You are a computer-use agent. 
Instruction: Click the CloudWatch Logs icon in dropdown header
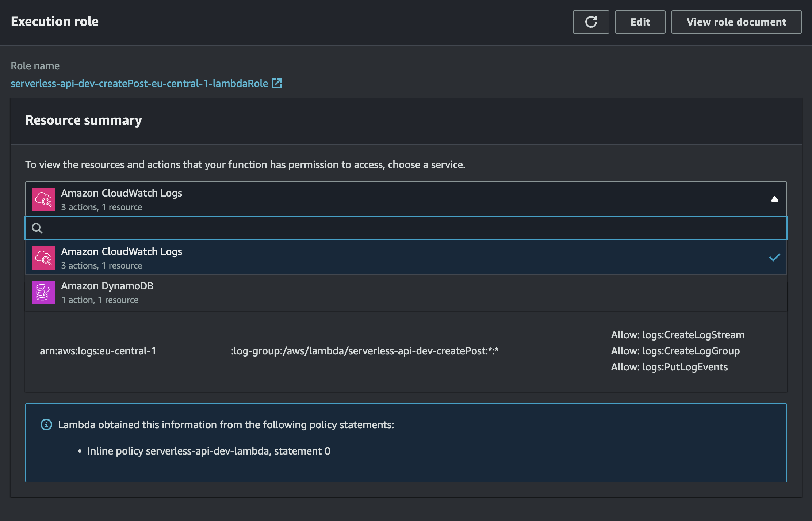click(43, 199)
